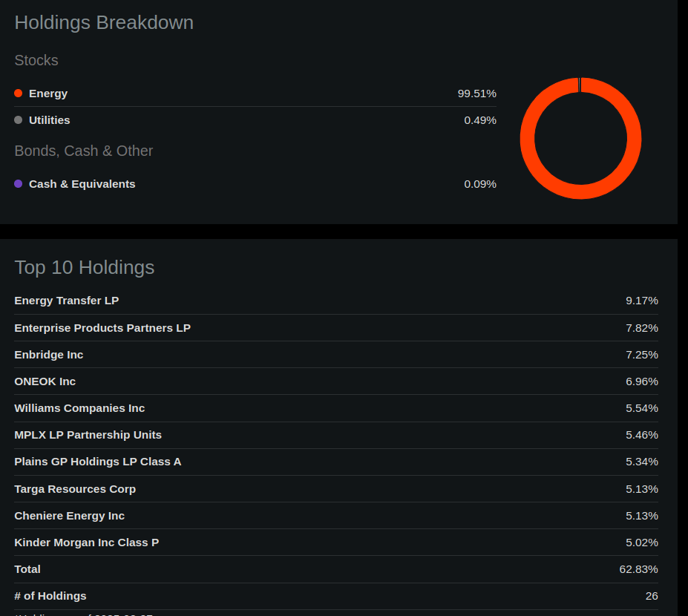Click the orange donut chart ring
Image resolution: width=688 pixels, height=616 pixels.
click(x=527, y=139)
